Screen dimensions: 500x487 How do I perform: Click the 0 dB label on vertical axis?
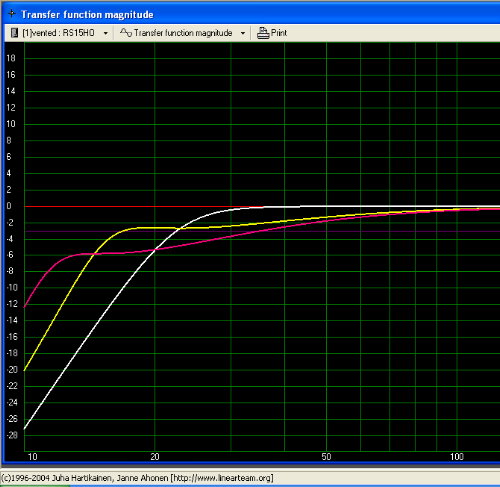point(9,206)
